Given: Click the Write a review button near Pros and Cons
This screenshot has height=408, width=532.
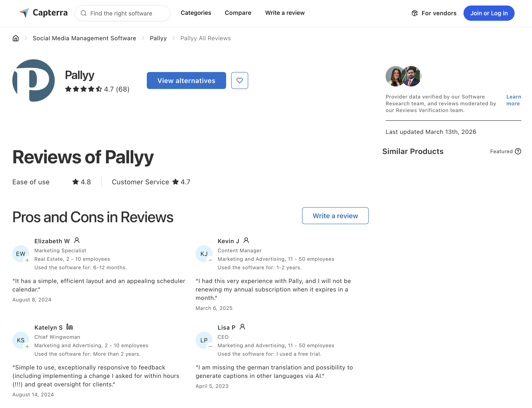Looking at the screenshot, I should pos(335,216).
